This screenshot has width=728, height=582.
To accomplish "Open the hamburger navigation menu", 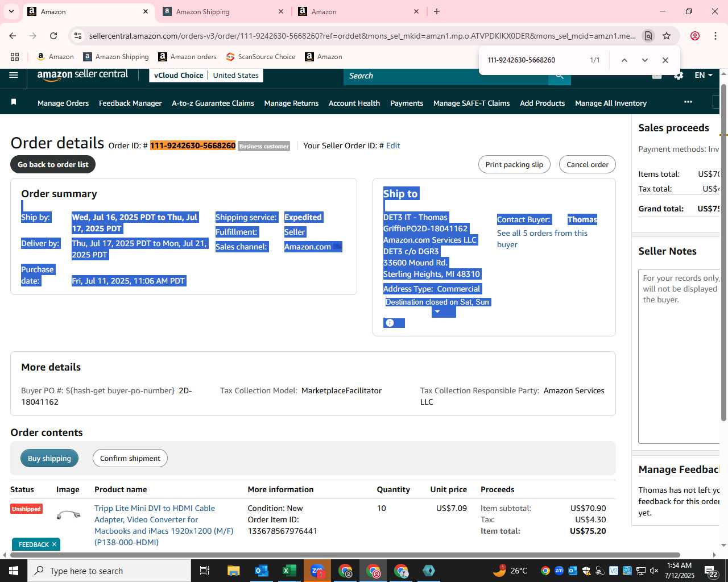I will click(14, 75).
